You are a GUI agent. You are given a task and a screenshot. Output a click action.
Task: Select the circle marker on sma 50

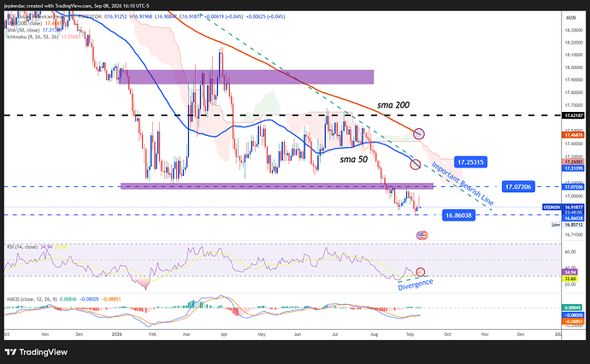(x=415, y=164)
